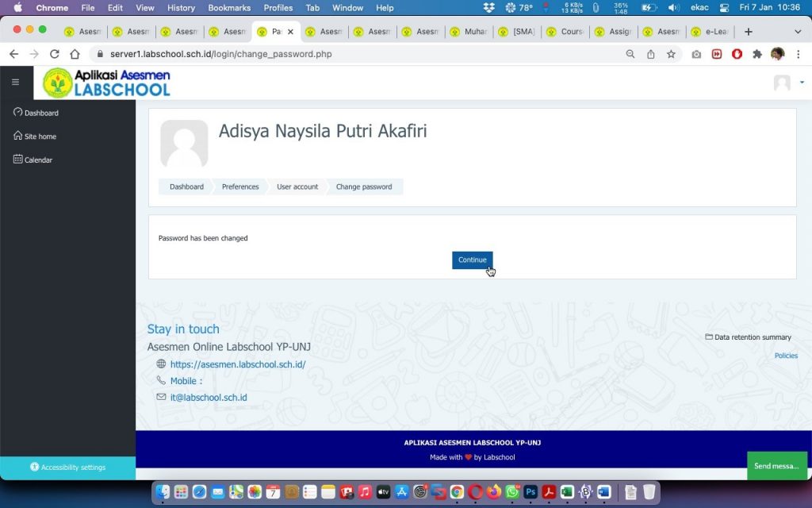The height and width of the screenshot is (508, 812).
Task: Click the volume icon in menu bar
Action: [x=673, y=8]
